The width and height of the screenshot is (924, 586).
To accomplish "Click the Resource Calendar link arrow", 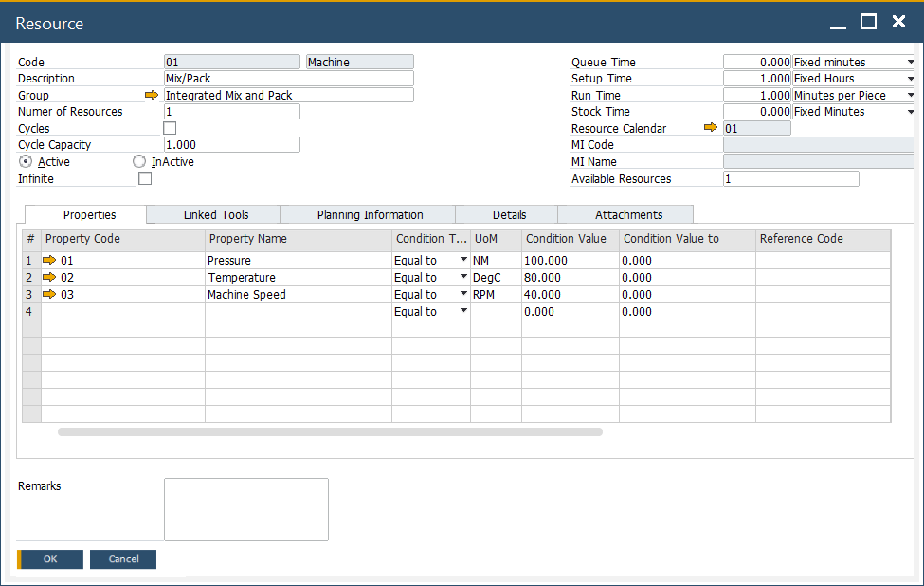I will pyautogui.click(x=711, y=128).
